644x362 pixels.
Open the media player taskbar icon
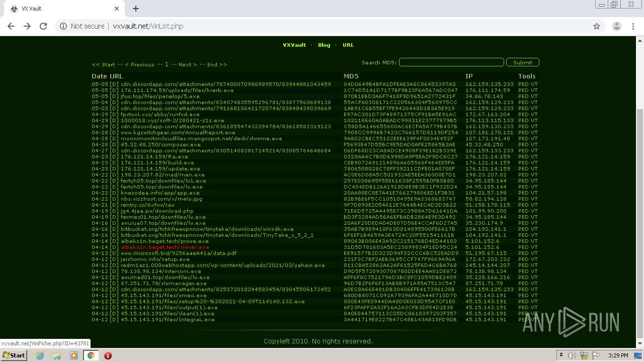click(x=74, y=355)
